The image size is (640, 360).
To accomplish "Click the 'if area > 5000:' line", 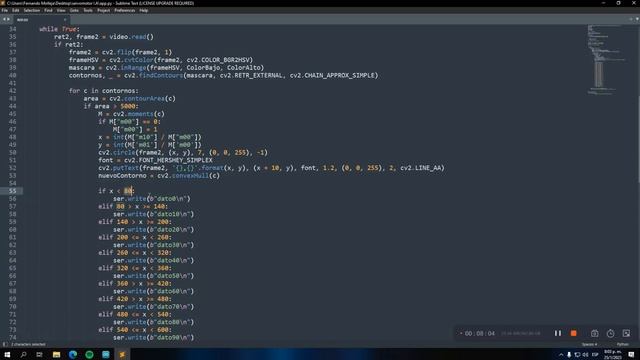I will point(111,106).
